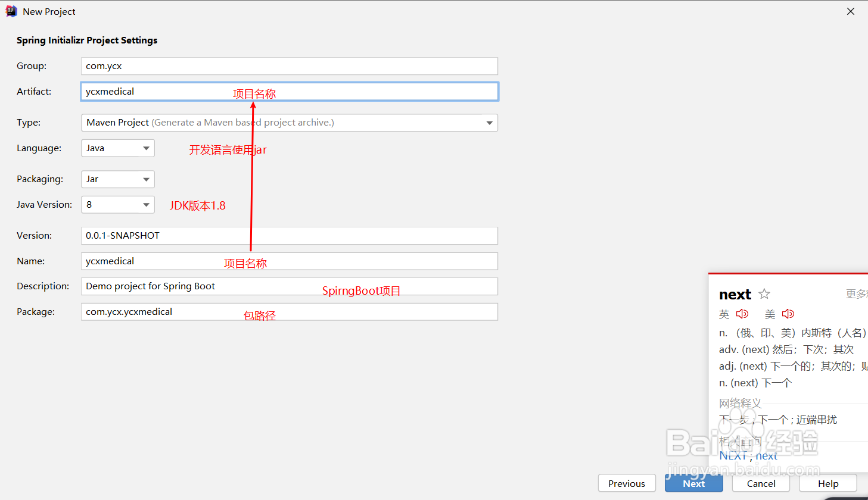Image resolution: width=868 pixels, height=500 pixels.
Task: Close the New Project dialog
Action: coord(851,11)
